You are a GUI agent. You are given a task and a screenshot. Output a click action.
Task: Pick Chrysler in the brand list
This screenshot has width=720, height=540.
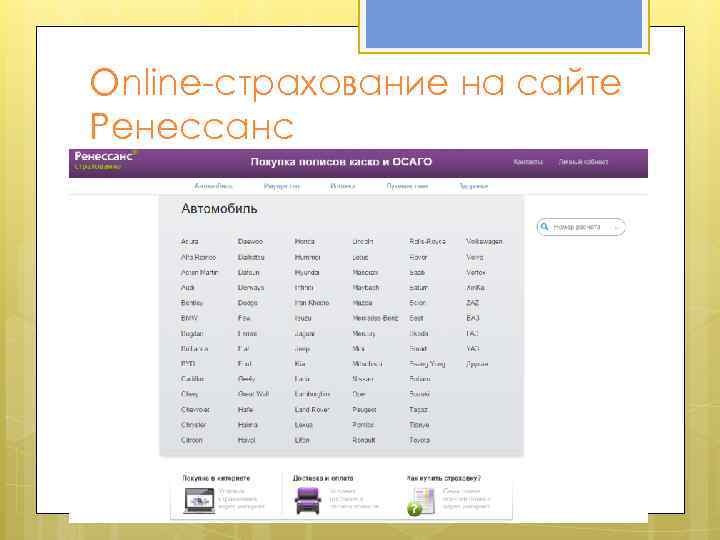pos(194,425)
